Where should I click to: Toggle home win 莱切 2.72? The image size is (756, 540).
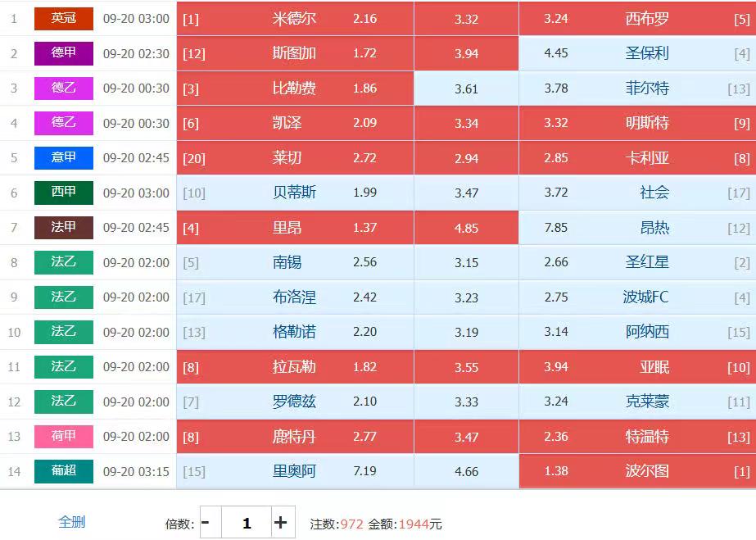pos(295,157)
